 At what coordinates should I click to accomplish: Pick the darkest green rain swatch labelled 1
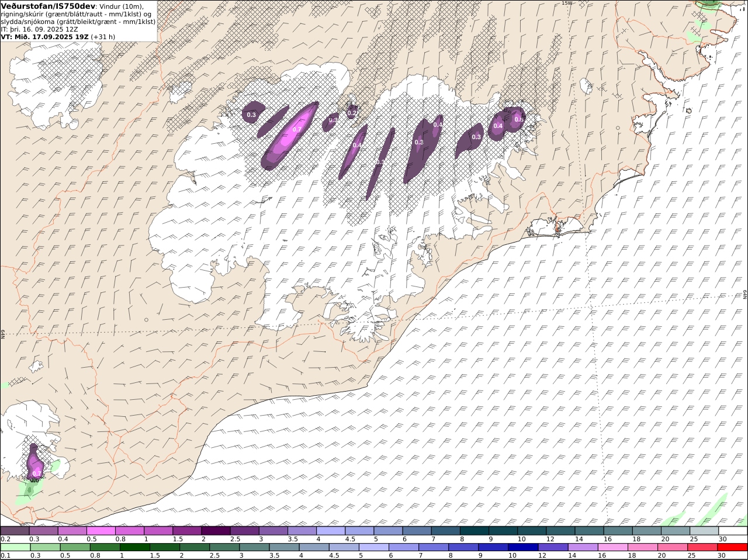(x=134, y=548)
